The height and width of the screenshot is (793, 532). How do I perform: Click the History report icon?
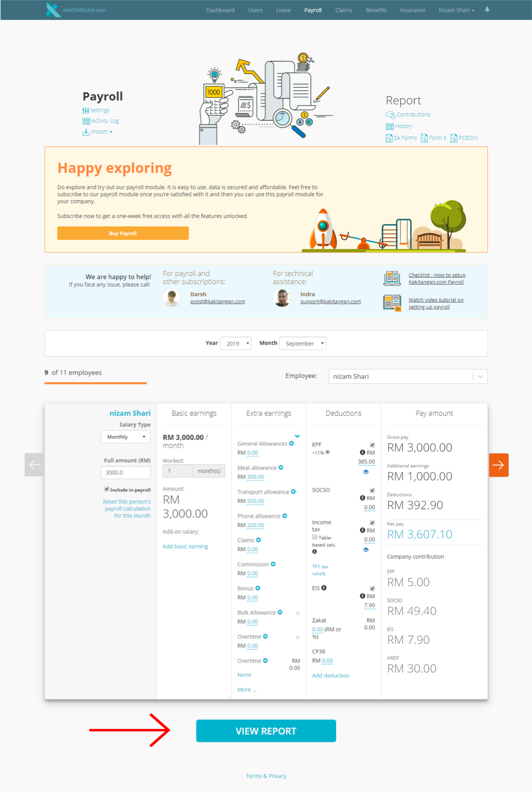pyautogui.click(x=390, y=127)
